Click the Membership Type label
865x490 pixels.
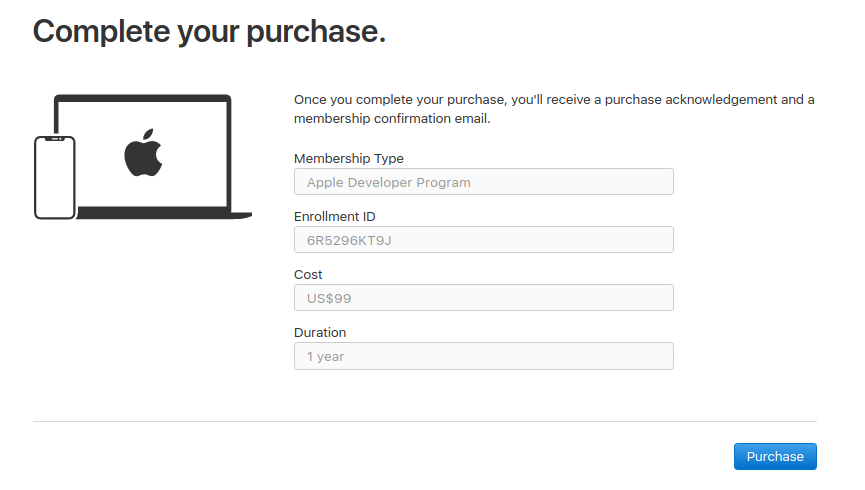click(349, 158)
